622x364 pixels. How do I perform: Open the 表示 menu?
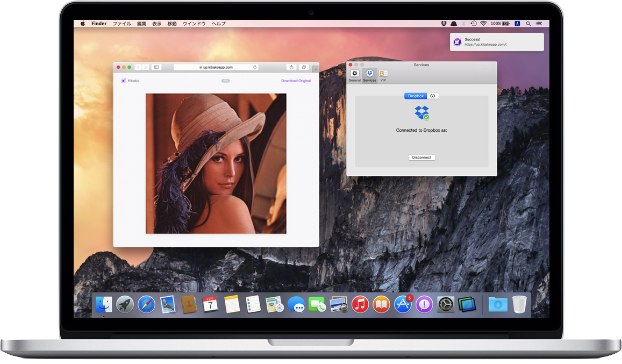click(156, 24)
